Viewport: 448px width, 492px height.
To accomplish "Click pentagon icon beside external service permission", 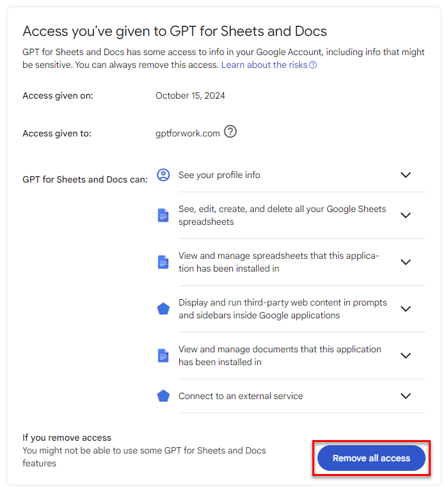I will (x=163, y=396).
